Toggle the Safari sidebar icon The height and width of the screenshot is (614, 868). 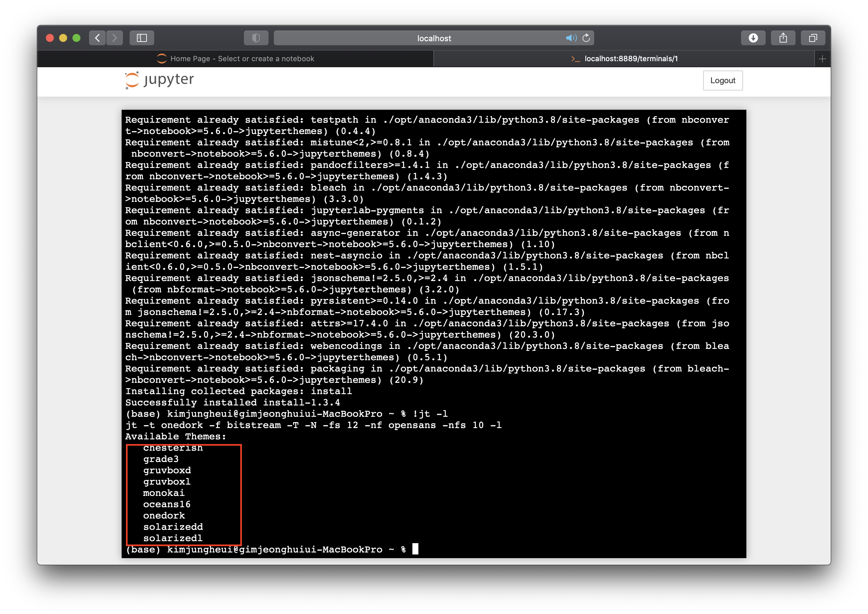142,38
